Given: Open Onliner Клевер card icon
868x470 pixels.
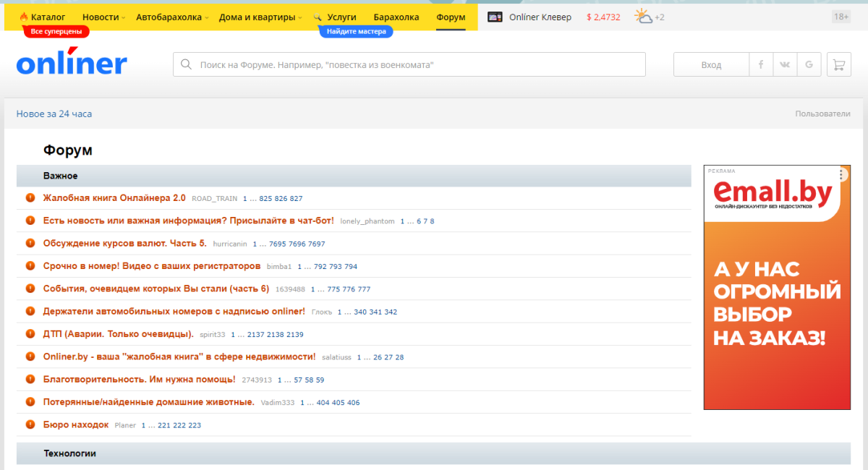Looking at the screenshot, I should pos(495,17).
